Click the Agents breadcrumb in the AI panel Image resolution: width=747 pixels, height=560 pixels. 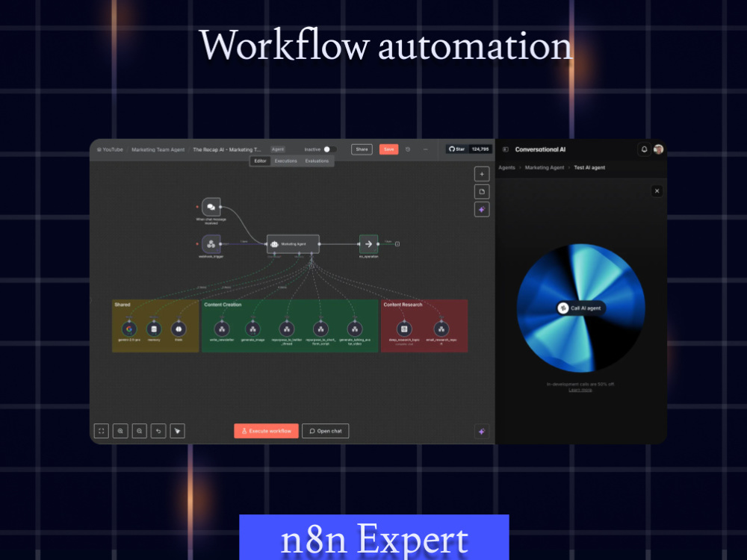tap(506, 167)
